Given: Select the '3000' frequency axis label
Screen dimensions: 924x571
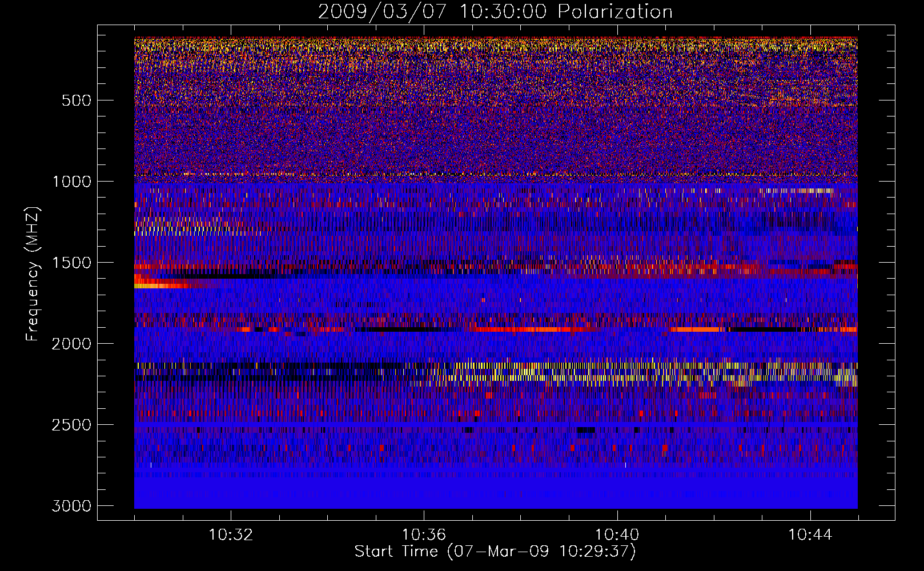Looking at the screenshot, I should coord(71,506).
